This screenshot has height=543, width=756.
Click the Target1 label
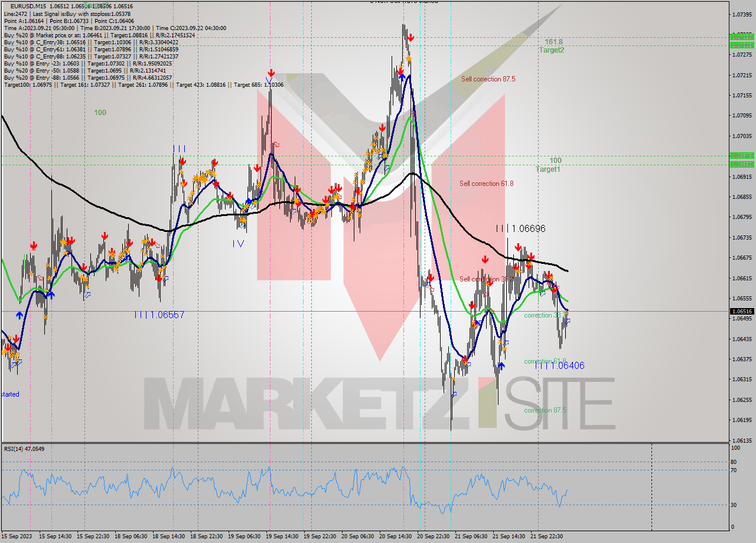click(x=548, y=169)
